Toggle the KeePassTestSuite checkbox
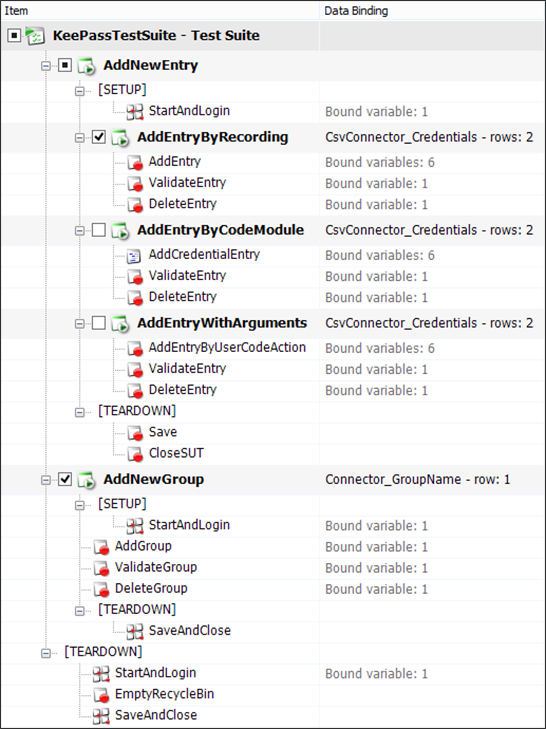The width and height of the screenshot is (546, 729). (14, 35)
